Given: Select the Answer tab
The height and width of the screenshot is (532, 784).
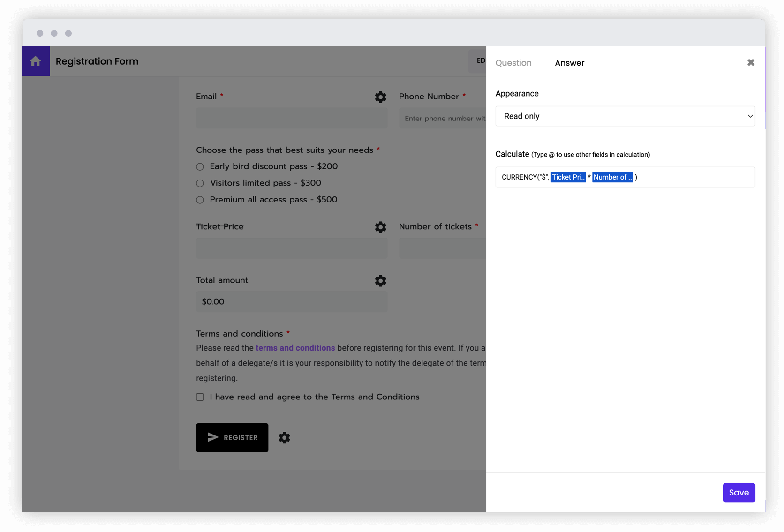Looking at the screenshot, I should [569, 62].
